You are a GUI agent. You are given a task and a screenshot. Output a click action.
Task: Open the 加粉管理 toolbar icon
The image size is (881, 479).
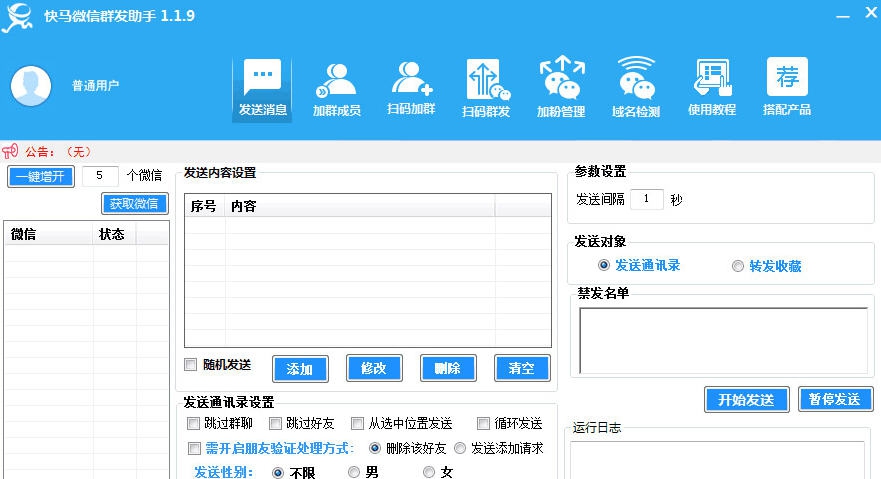[561, 87]
